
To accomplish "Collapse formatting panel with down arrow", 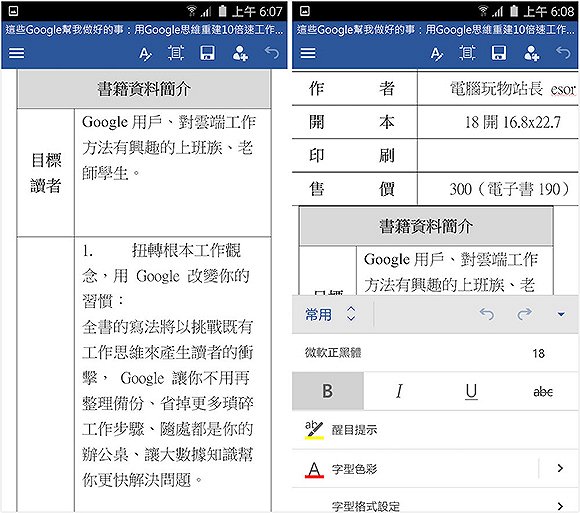I will click(561, 314).
